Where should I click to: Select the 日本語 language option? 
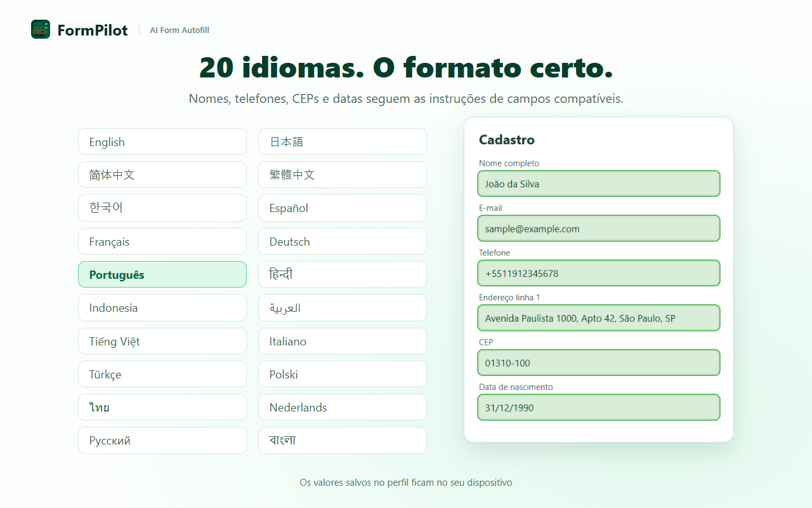point(343,142)
